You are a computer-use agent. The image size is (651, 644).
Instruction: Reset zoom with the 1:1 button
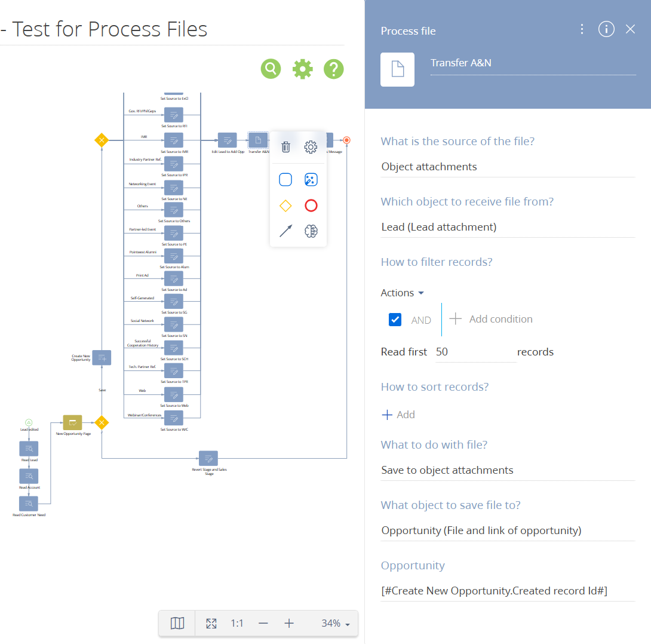coord(237,623)
